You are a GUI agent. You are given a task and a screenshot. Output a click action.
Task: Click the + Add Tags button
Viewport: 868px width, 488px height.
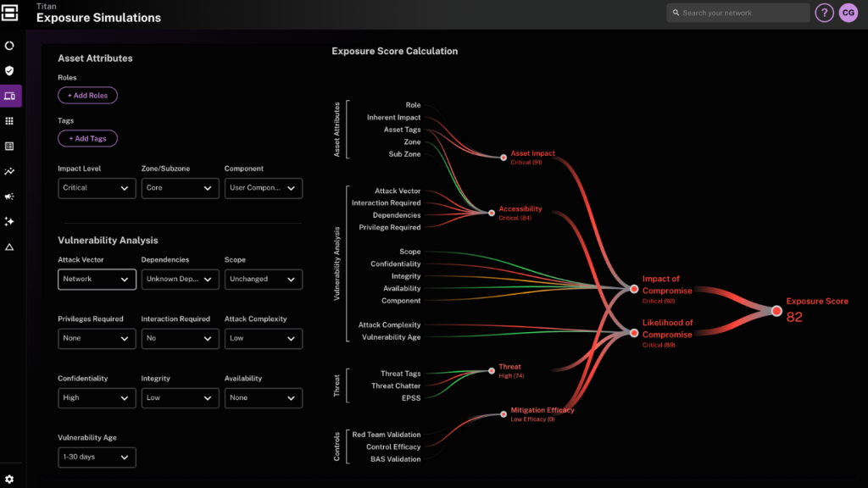(87, 138)
